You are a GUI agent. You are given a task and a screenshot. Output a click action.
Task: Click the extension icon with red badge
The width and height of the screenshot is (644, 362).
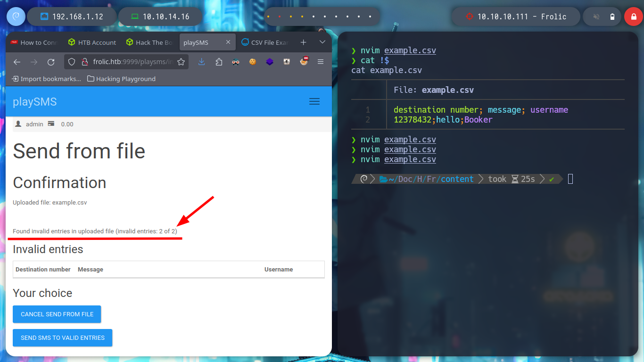coord(304,61)
